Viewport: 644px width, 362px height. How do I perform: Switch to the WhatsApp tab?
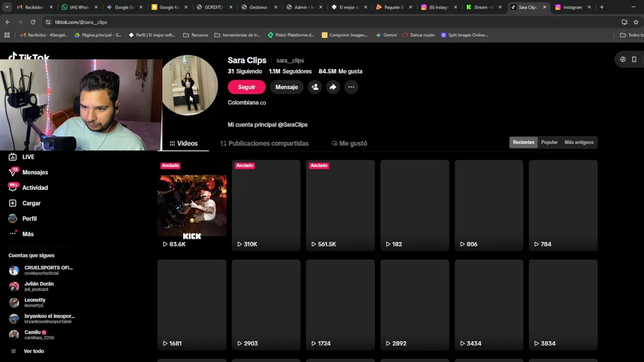(79, 7)
